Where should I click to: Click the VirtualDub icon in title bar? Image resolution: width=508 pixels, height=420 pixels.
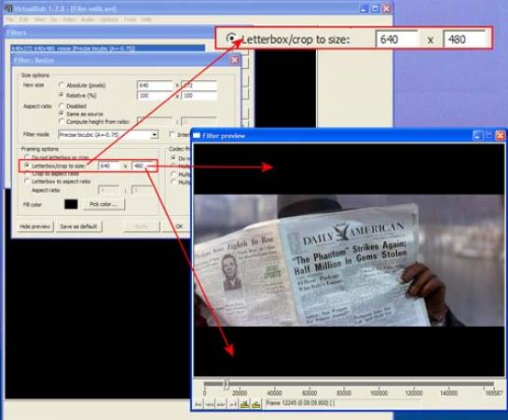(x=8, y=8)
